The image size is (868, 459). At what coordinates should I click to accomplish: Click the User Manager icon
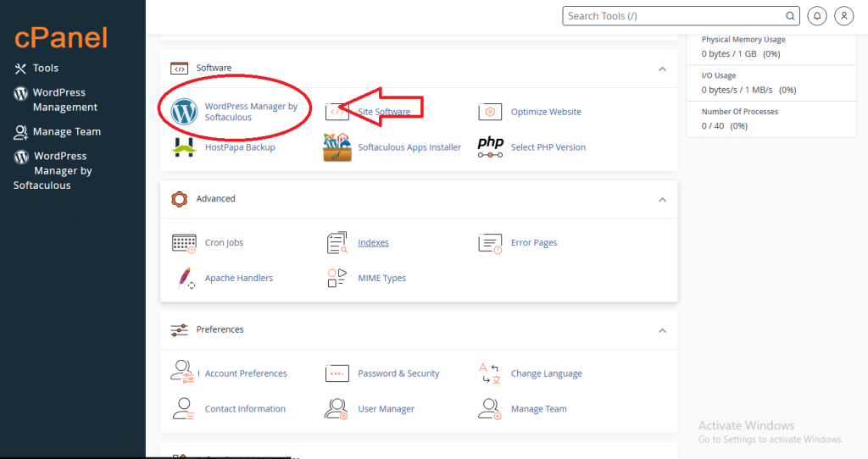(x=336, y=409)
